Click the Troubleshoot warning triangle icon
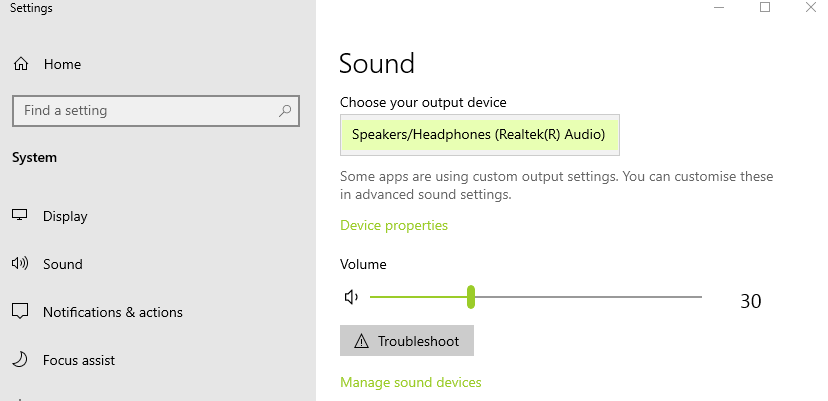 tap(361, 341)
